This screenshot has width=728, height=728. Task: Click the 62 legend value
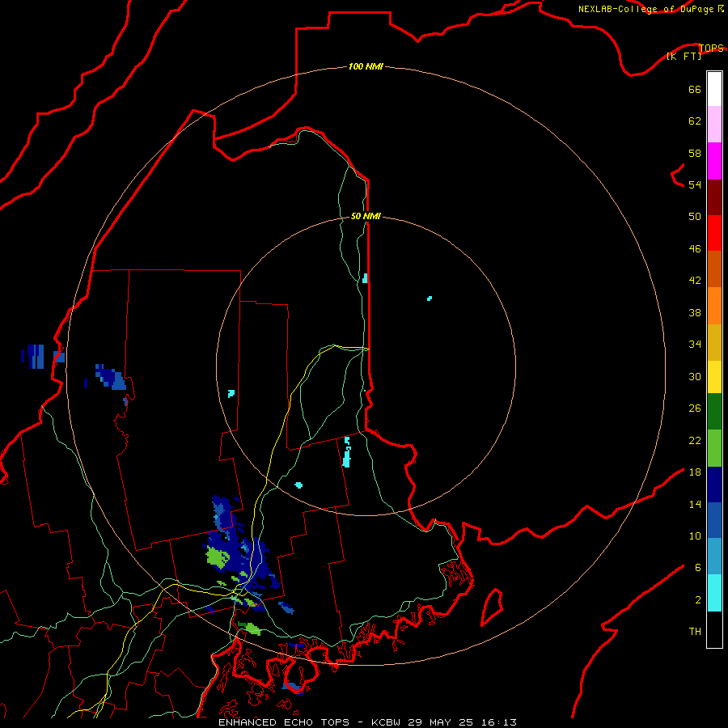point(695,121)
